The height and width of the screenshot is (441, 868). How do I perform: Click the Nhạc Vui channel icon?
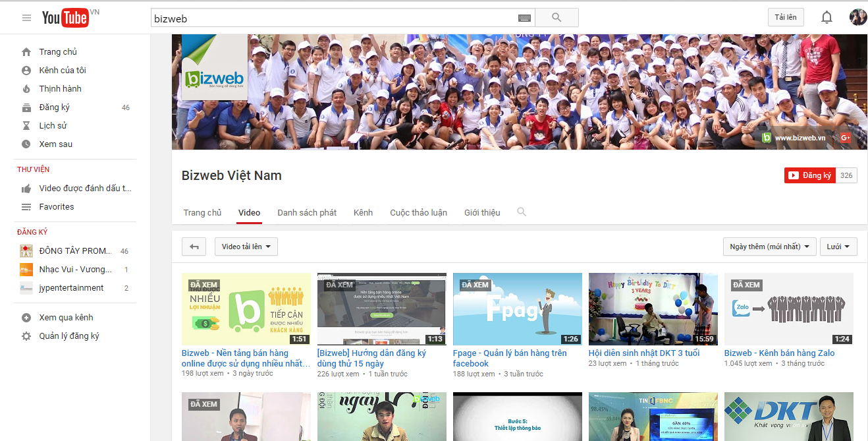(26, 270)
